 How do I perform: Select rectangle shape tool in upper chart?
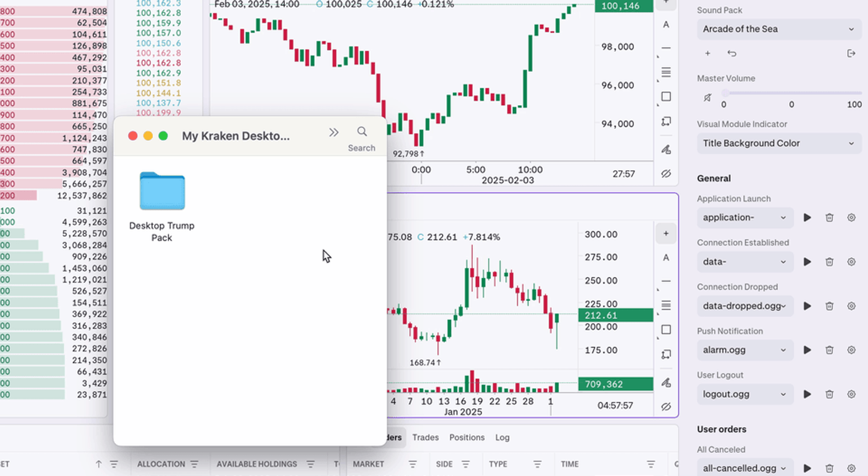click(x=666, y=97)
